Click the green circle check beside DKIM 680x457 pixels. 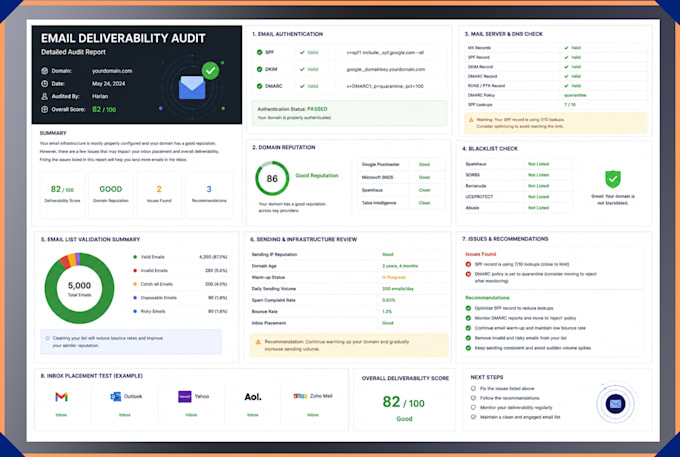(x=259, y=69)
